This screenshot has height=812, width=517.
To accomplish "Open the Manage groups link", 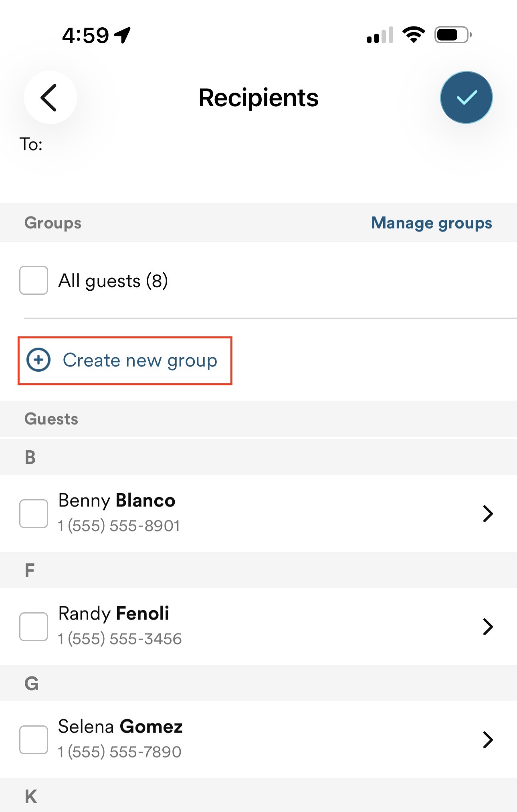I will click(431, 223).
